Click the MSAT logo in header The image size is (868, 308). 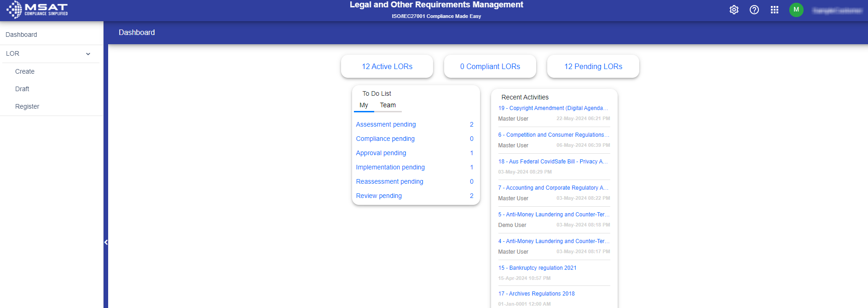(37, 9)
